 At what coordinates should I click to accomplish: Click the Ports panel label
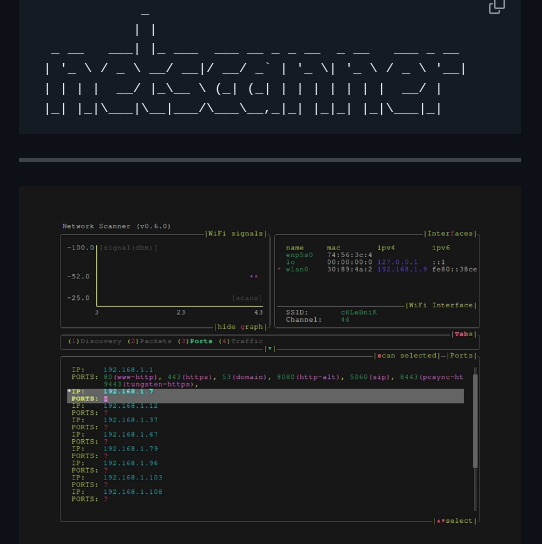[461, 356]
